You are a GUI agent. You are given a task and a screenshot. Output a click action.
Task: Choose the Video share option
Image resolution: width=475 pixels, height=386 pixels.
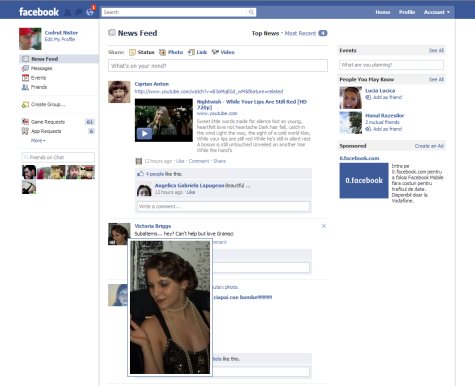coord(223,52)
